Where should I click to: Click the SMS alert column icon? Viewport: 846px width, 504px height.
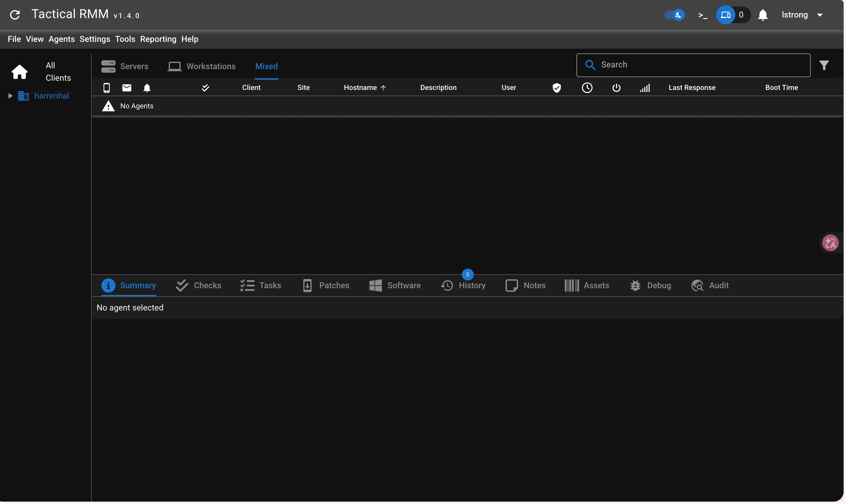point(107,88)
